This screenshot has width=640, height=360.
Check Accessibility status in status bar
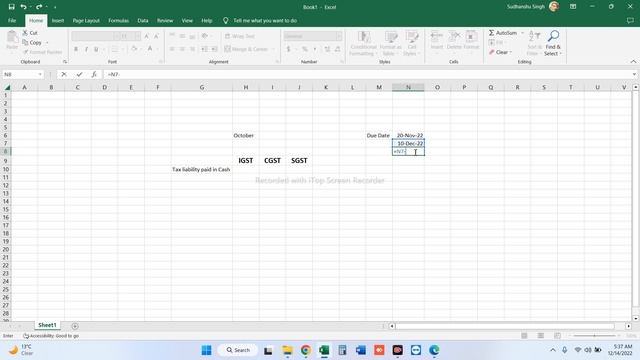pos(51,336)
